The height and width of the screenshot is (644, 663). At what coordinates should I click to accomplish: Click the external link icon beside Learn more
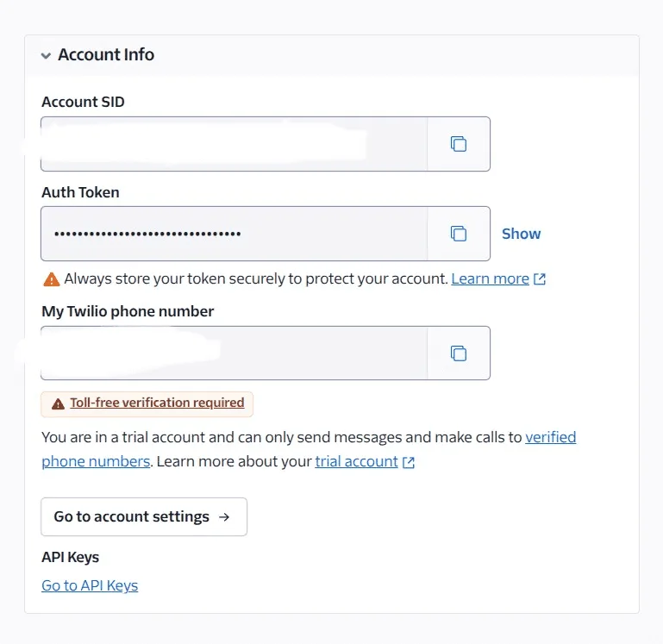540,279
